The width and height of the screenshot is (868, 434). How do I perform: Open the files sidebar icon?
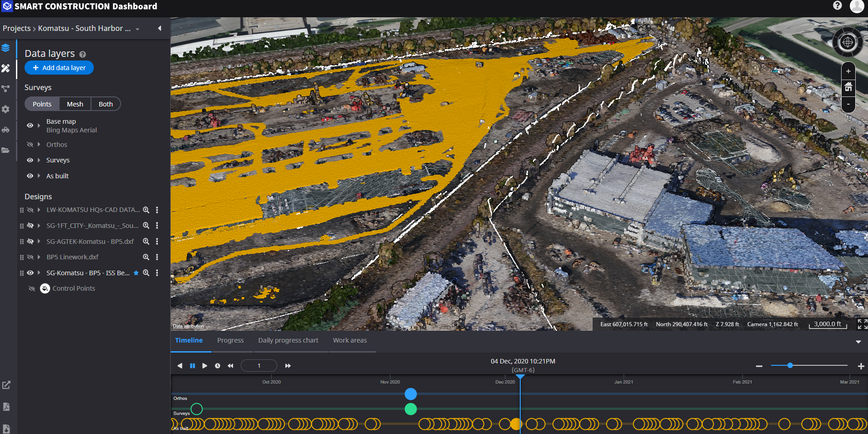[x=6, y=150]
